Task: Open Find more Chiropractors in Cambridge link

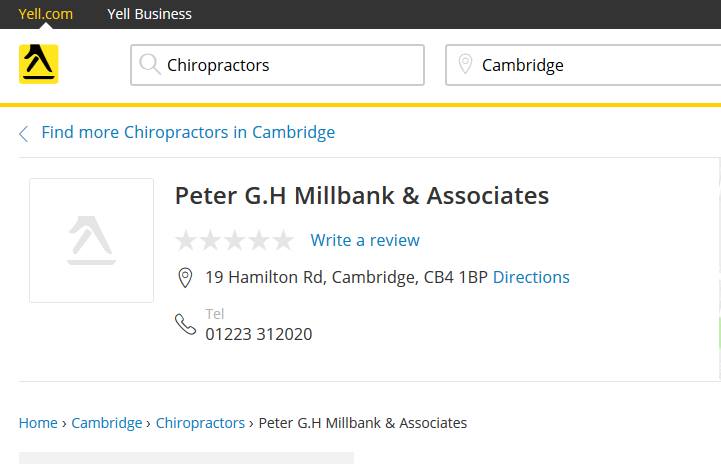Action: pos(188,132)
